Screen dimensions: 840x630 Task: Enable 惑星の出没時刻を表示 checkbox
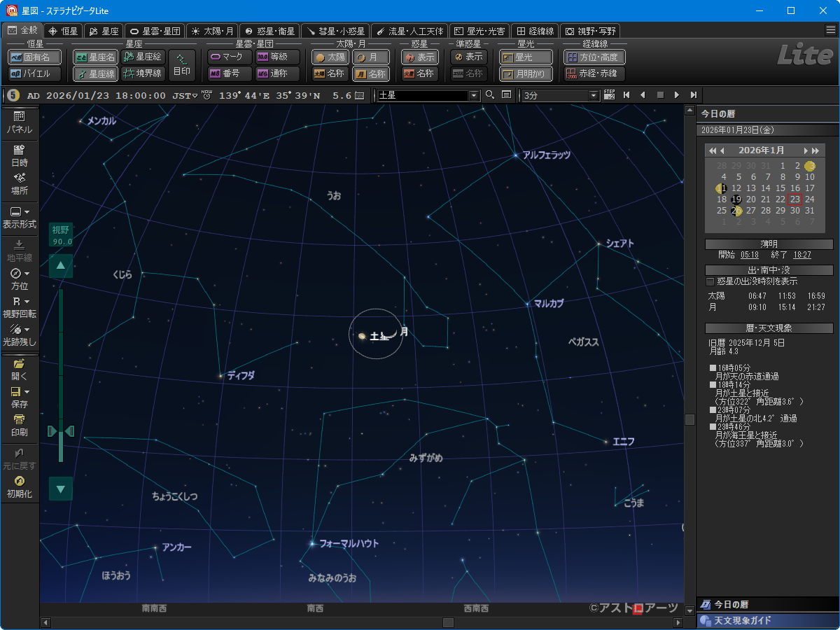pyautogui.click(x=710, y=281)
